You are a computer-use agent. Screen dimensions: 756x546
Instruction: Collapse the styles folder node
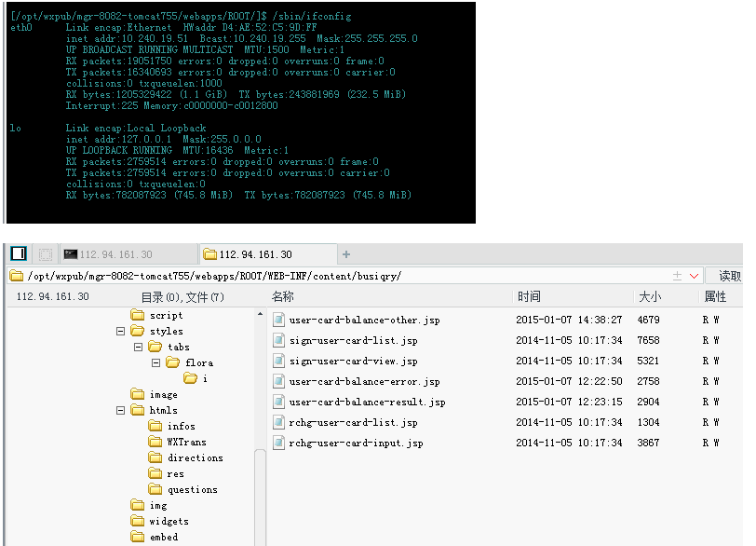coord(120,331)
